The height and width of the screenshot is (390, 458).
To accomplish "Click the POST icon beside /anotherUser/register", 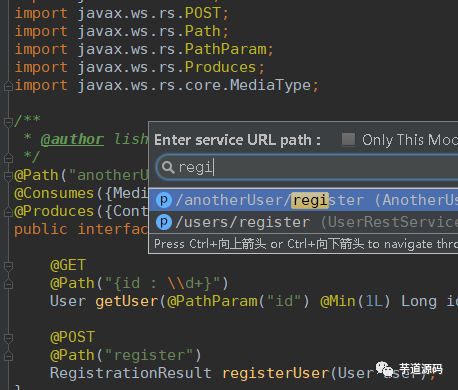I will pos(164,200).
